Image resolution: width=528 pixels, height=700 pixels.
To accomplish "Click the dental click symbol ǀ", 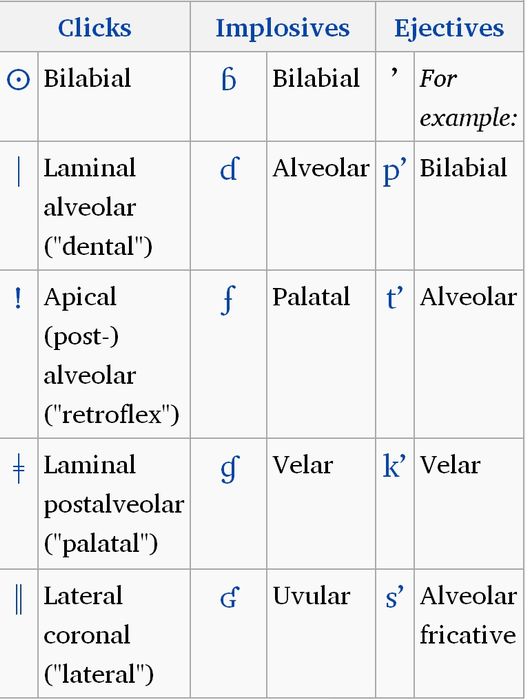I will (18, 172).
